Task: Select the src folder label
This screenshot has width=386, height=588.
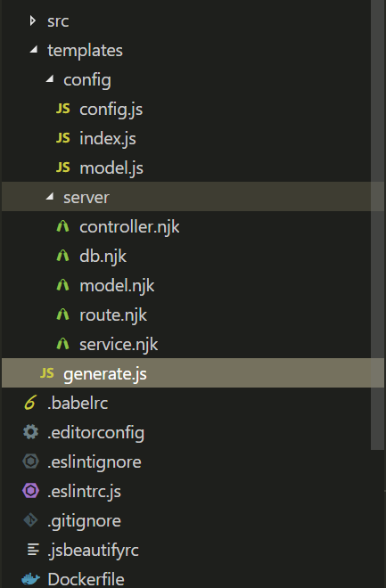Action: pyautogui.click(x=58, y=21)
